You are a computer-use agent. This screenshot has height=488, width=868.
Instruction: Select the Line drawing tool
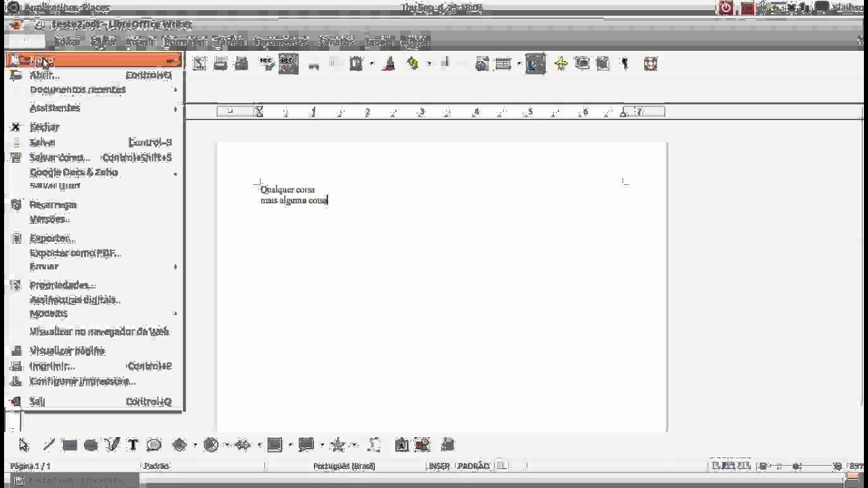49,445
